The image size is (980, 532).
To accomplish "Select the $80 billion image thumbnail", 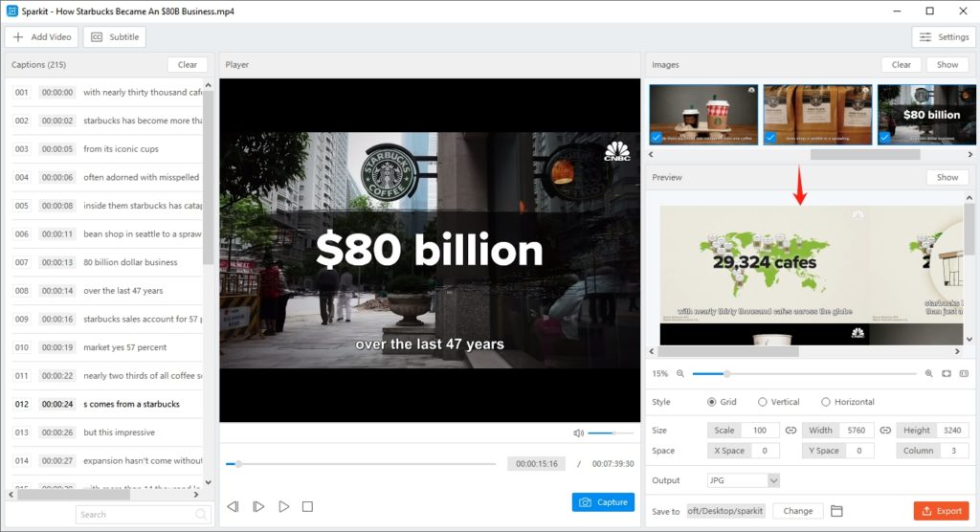I will click(x=926, y=115).
